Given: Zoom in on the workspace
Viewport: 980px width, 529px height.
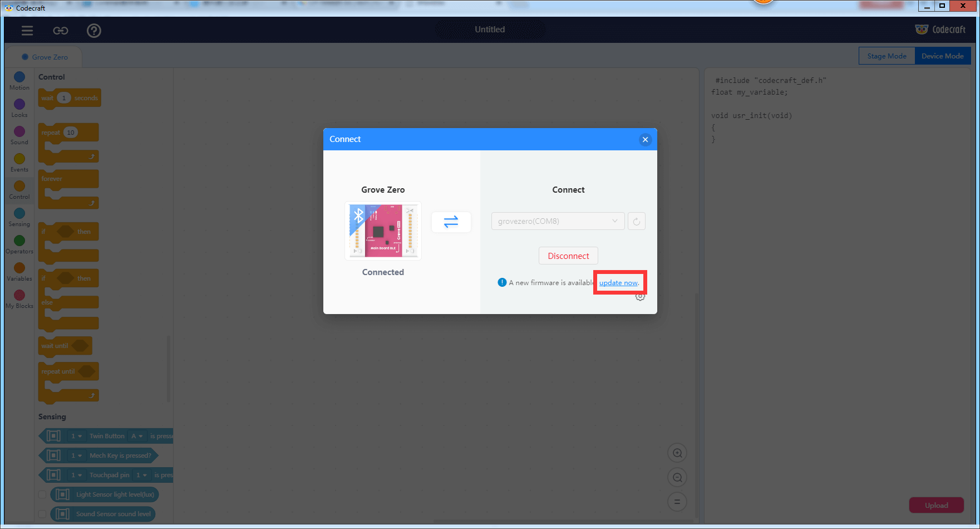Looking at the screenshot, I should tap(677, 453).
